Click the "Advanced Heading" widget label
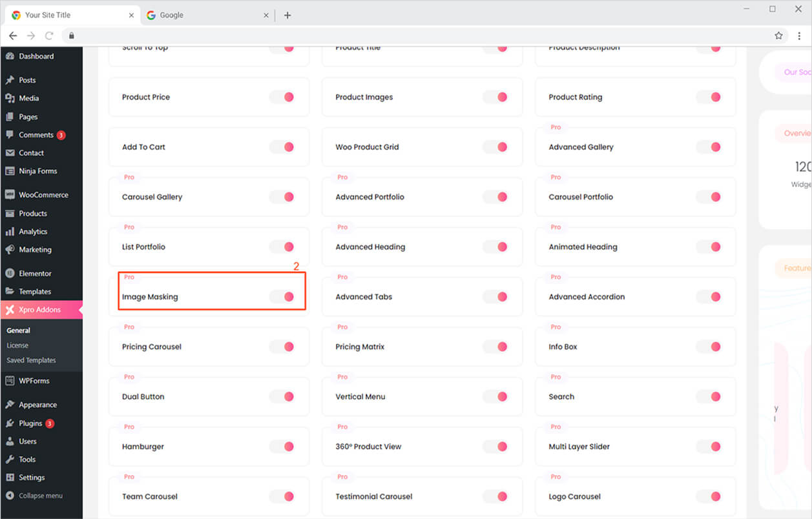812x519 pixels. click(x=370, y=247)
